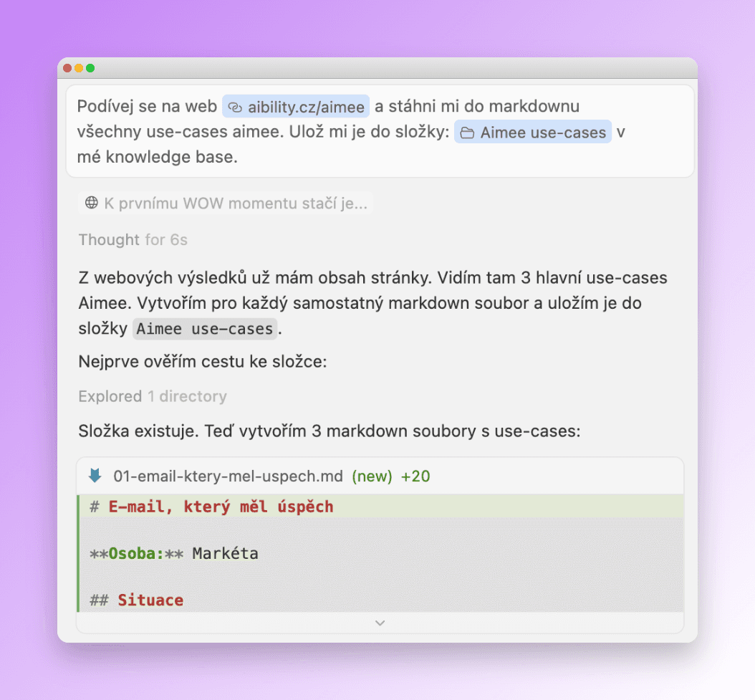Open the 'K prvnímu WOW momentu' search result
755x700 pixels.
(x=224, y=203)
